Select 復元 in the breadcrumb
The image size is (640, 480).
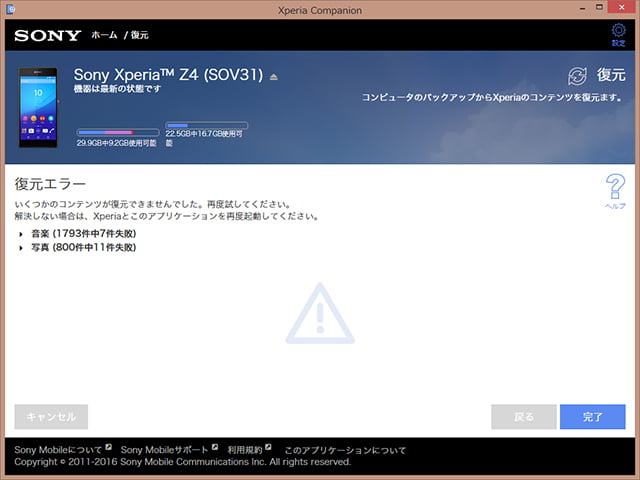139,36
